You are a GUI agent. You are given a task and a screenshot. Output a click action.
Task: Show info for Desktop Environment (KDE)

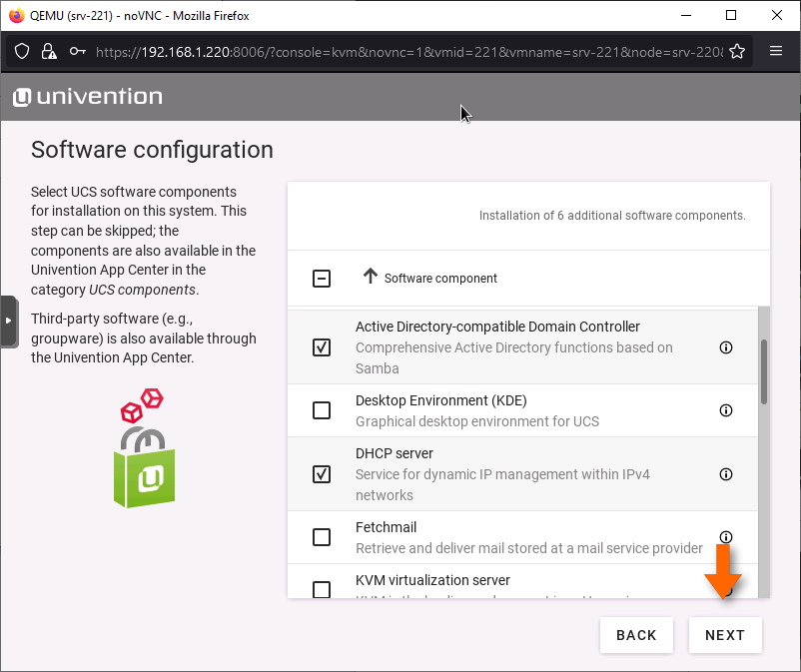point(726,410)
